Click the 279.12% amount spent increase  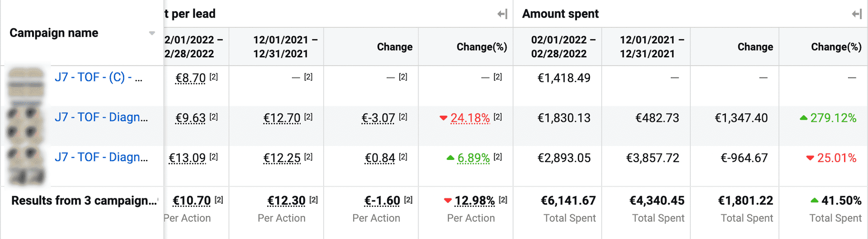click(x=833, y=118)
